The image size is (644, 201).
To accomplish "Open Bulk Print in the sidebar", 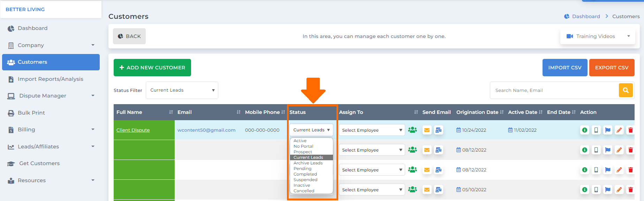I will (x=51, y=113).
